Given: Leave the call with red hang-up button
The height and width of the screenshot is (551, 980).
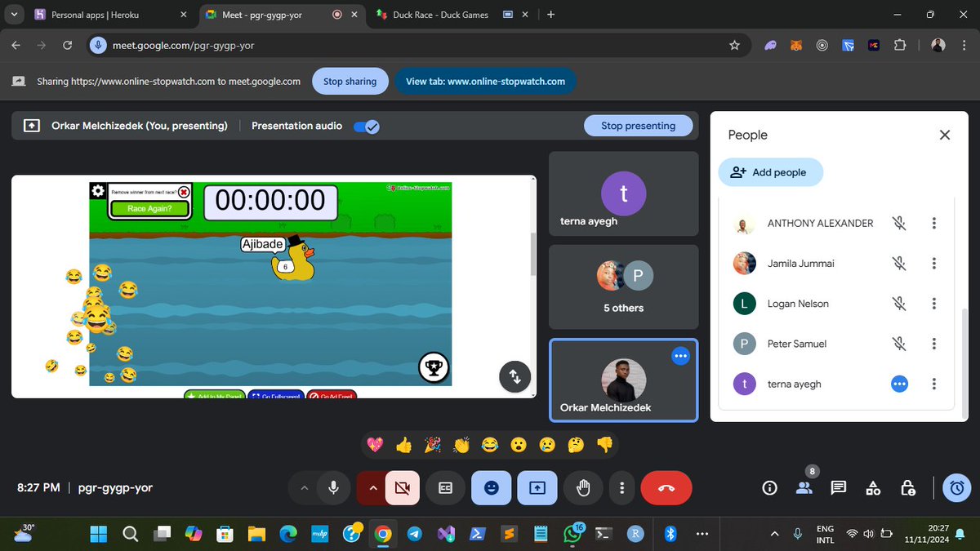Looking at the screenshot, I should coord(666,488).
